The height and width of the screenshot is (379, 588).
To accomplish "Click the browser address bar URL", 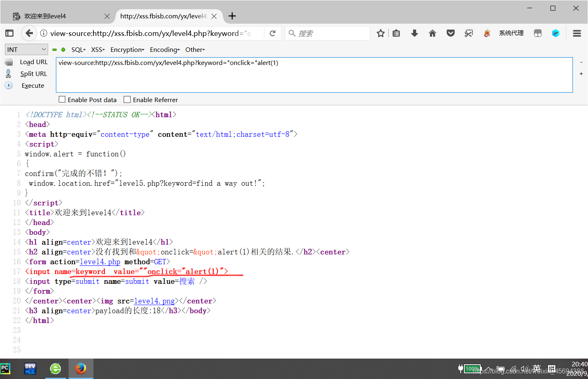I will pos(151,33).
